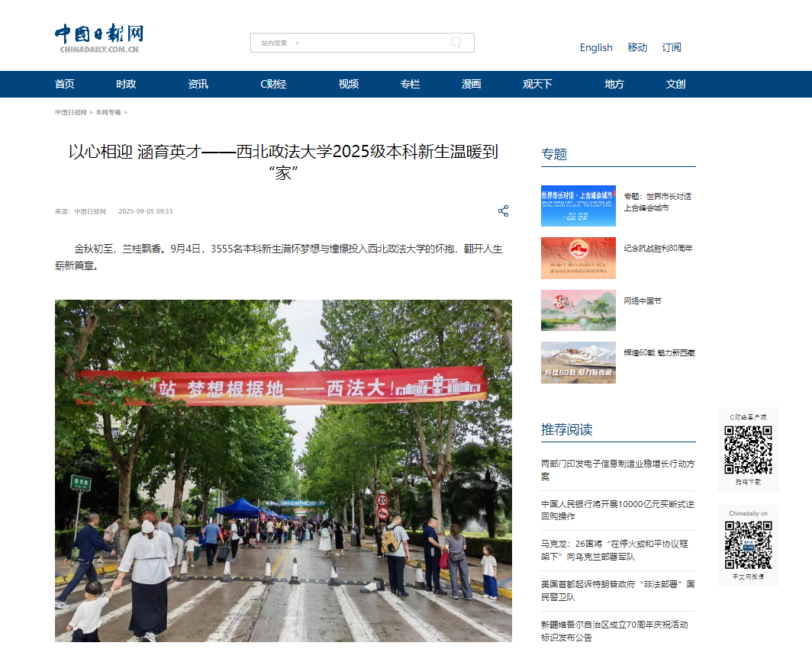Click the China Daily logo
The image size is (812, 649).
click(x=98, y=39)
